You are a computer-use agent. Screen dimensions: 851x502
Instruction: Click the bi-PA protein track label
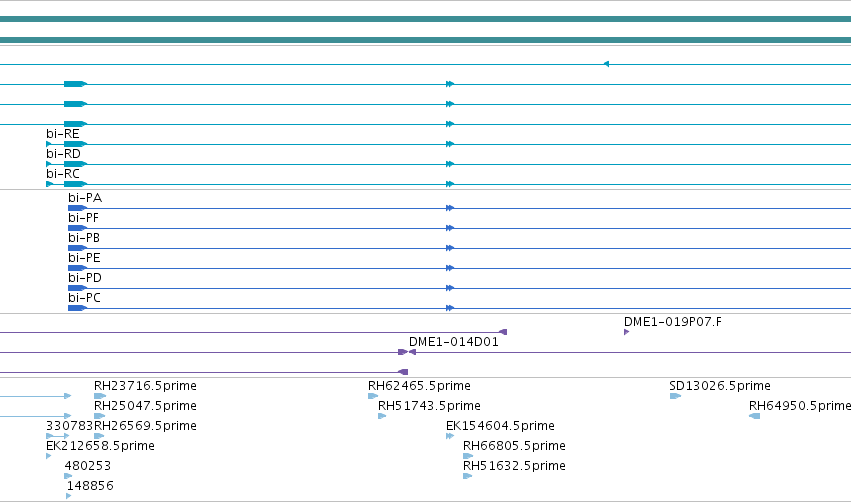tap(85, 198)
